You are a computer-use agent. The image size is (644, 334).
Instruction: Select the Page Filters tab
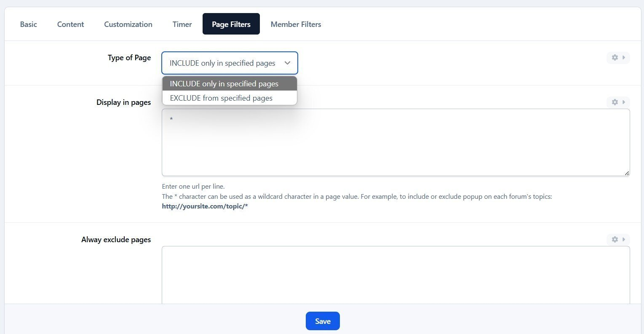click(231, 24)
